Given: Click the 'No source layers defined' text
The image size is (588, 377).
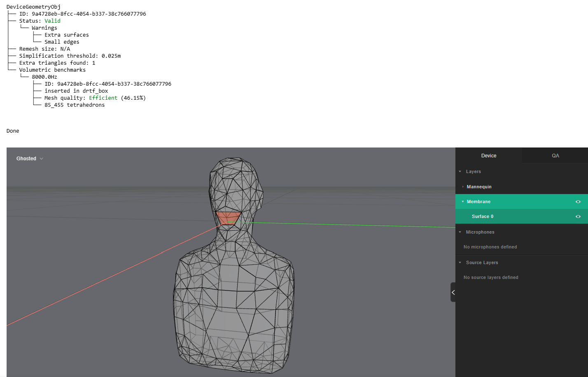Looking at the screenshot, I should click(491, 277).
